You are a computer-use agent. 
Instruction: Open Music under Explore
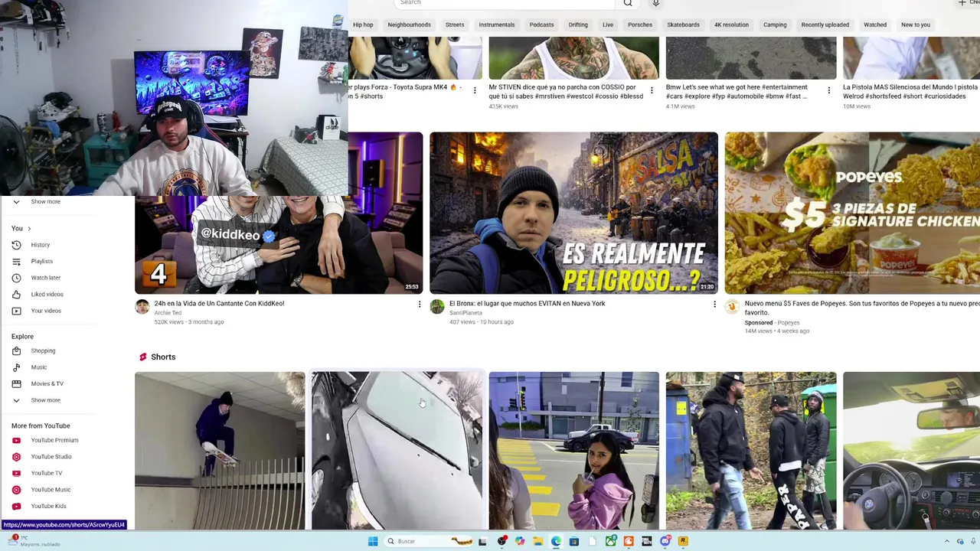38,367
